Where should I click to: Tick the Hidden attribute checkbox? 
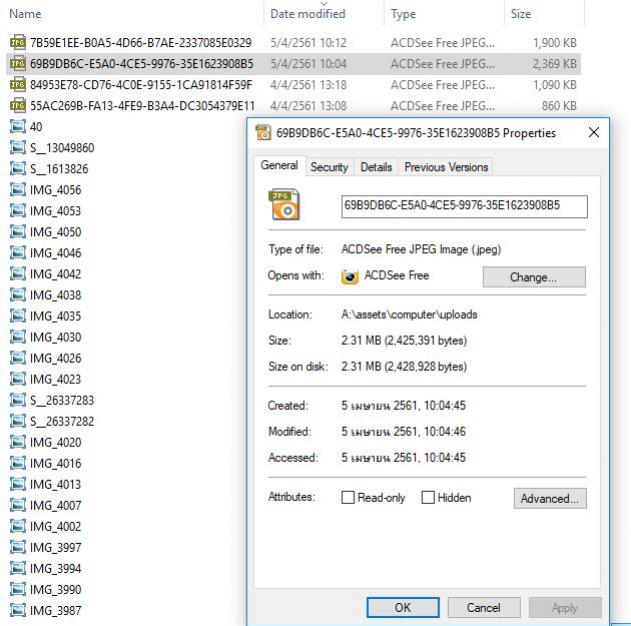pos(428,498)
